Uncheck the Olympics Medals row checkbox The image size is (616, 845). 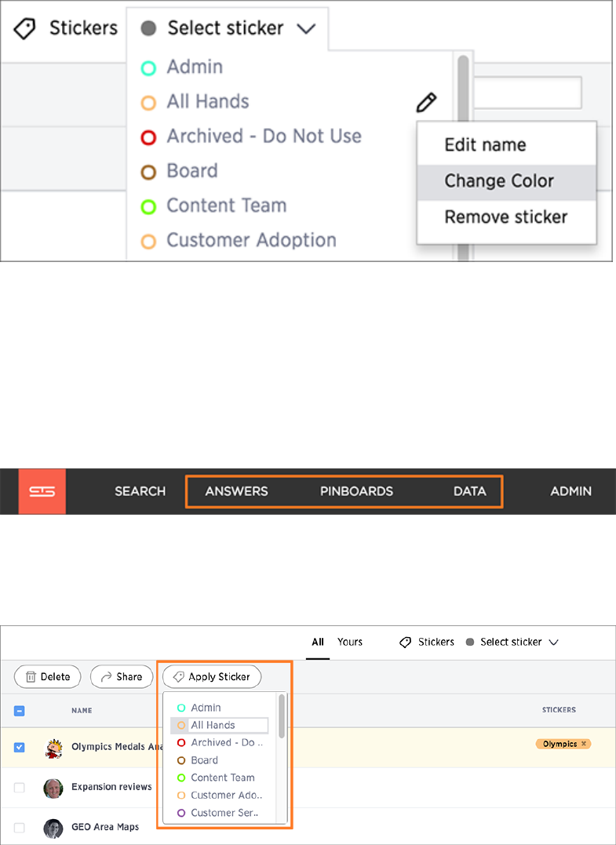click(20, 748)
